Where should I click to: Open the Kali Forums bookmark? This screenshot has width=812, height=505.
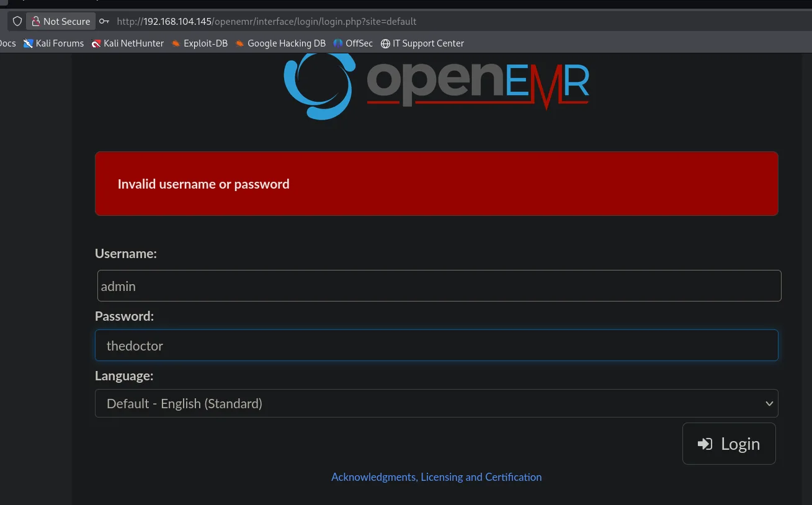click(53, 43)
